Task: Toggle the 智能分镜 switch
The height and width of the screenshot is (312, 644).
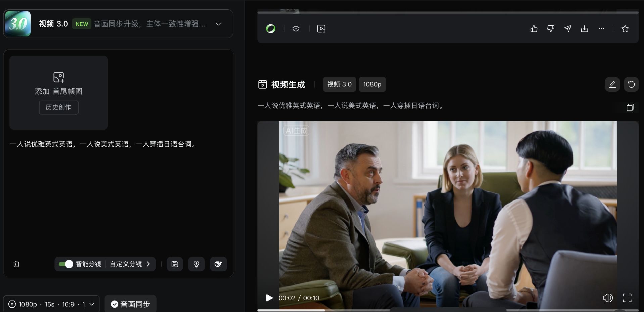Action: coord(66,264)
